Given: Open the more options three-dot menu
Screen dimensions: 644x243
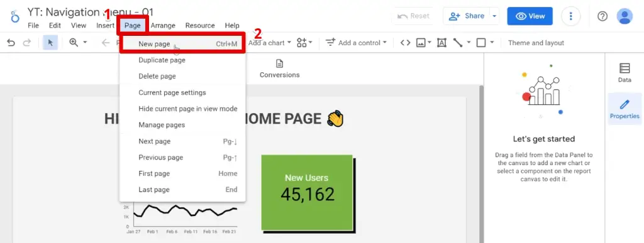Looking at the screenshot, I should (x=570, y=16).
